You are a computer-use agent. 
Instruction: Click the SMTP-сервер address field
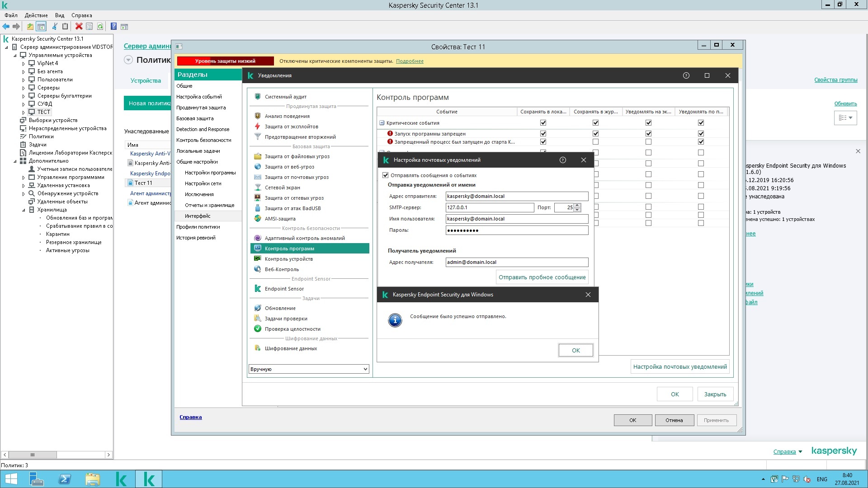(489, 207)
